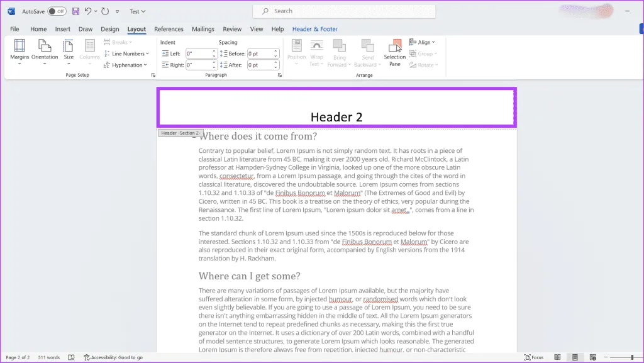Switch to Focus mode
This screenshot has height=363, width=644.
pyautogui.click(x=534, y=357)
